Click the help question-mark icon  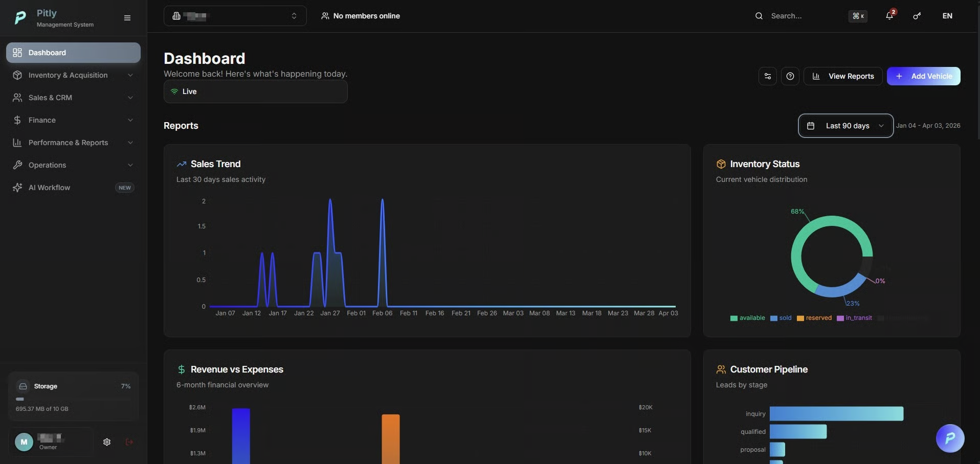click(790, 76)
